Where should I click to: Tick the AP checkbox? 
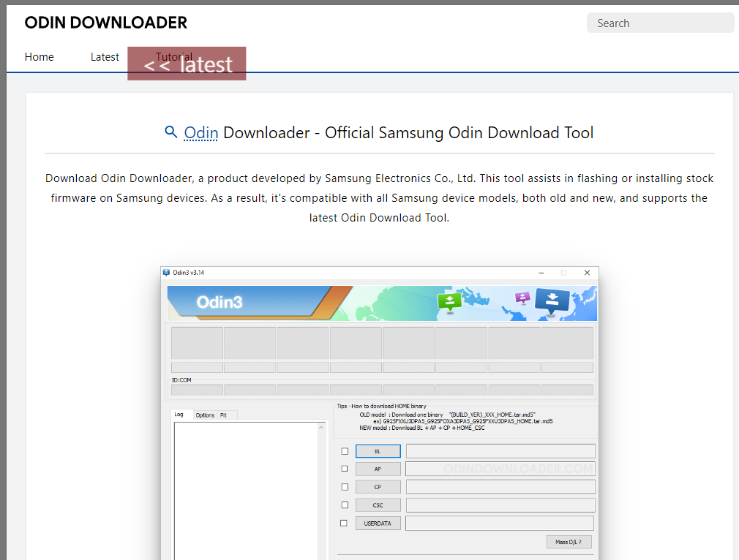coord(345,469)
